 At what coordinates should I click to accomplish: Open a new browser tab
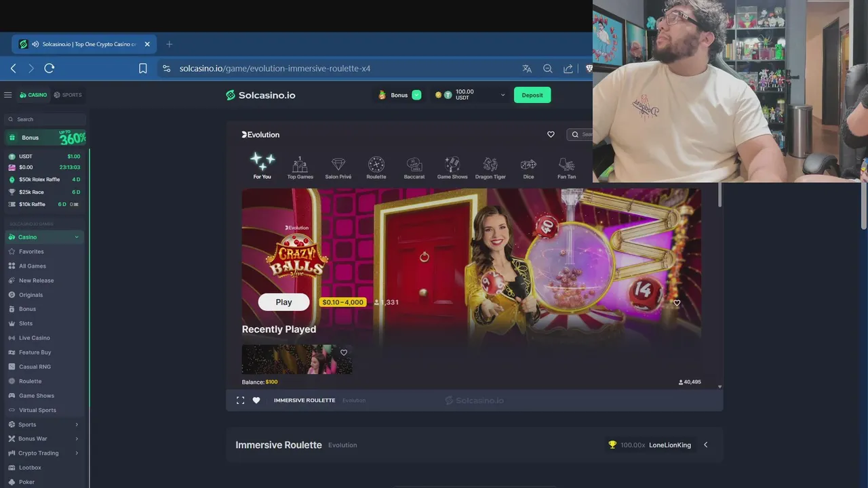[x=170, y=44]
